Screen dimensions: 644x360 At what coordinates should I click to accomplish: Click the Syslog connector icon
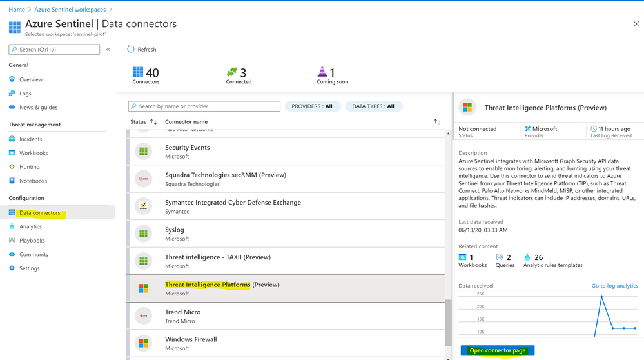click(x=143, y=234)
